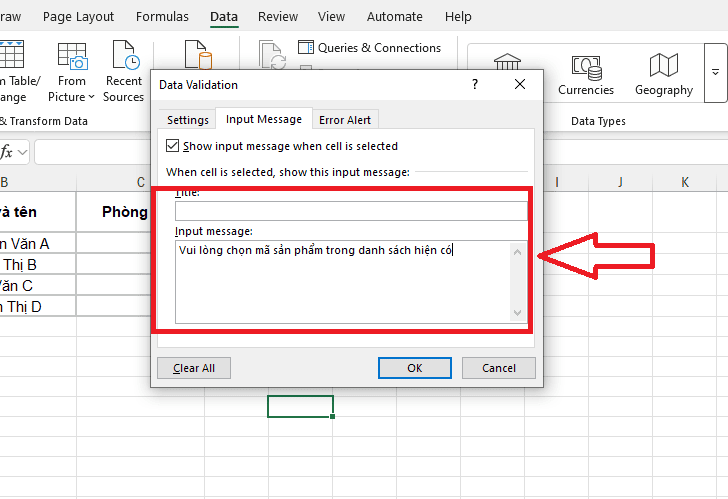The height and width of the screenshot is (499, 728).
Task: Open the Automate ribbon tab
Action: tap(395, 17)
